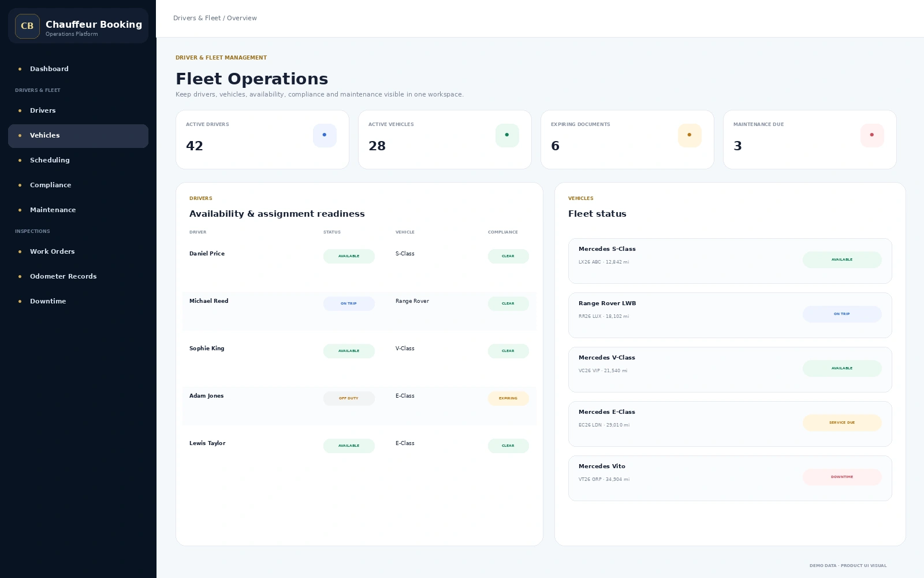Click Lewis Taylor's Available status badge

pyautogui.click(x=349, y=446)
